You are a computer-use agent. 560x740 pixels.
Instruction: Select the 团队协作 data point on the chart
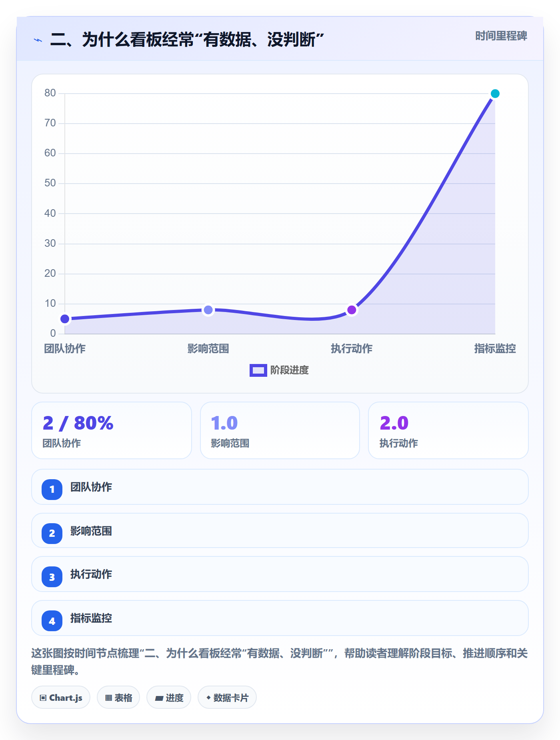[x=65, y=319]
